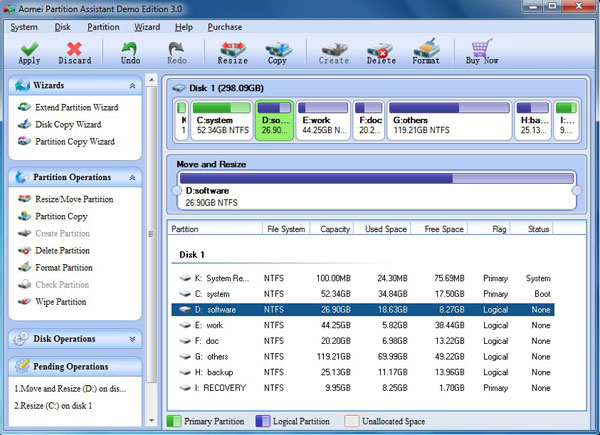Collapse the Partition Operations panel
600x435 pixels.
coord(133,177)
